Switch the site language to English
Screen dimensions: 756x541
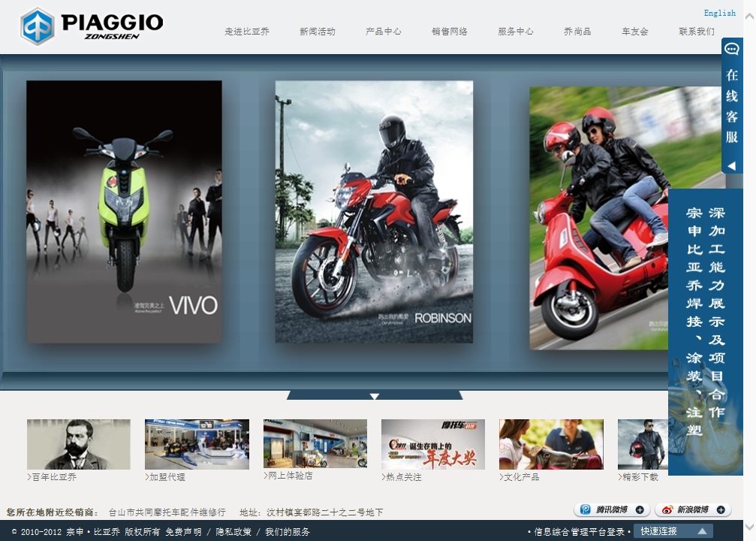(x=719, y=13)
